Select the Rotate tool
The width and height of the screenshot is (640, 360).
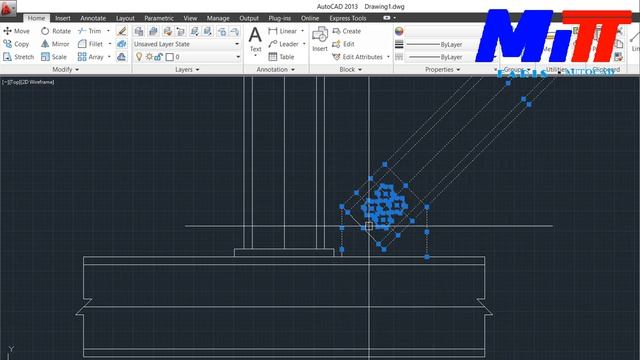(56, 31)
